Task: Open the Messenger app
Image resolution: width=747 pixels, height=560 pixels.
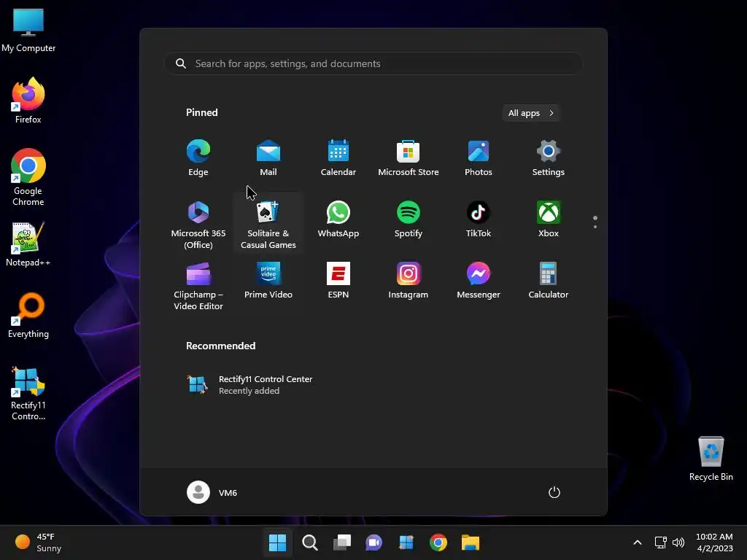Action: [479, 281]
